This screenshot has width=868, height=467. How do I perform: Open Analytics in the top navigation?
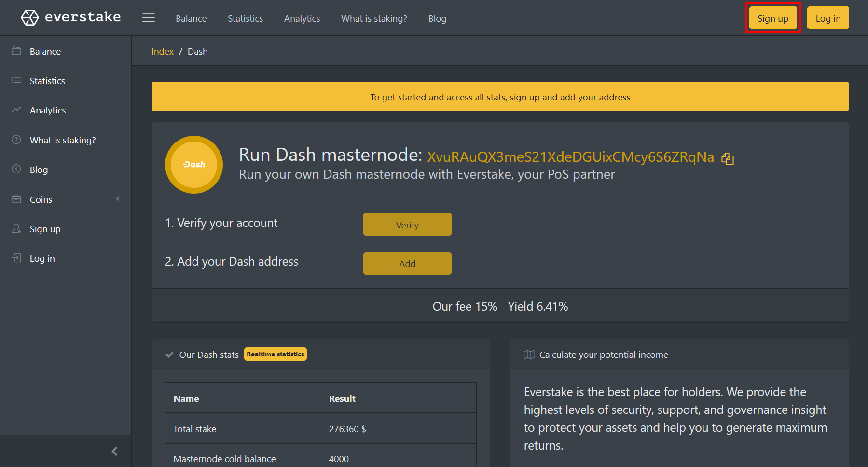coord(302,18)
